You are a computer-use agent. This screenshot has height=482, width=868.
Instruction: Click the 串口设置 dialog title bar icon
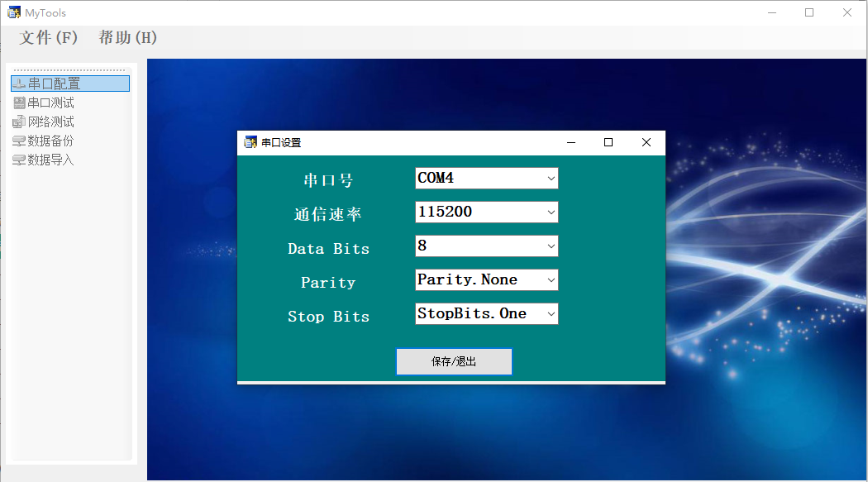click(x=250, y=142)
